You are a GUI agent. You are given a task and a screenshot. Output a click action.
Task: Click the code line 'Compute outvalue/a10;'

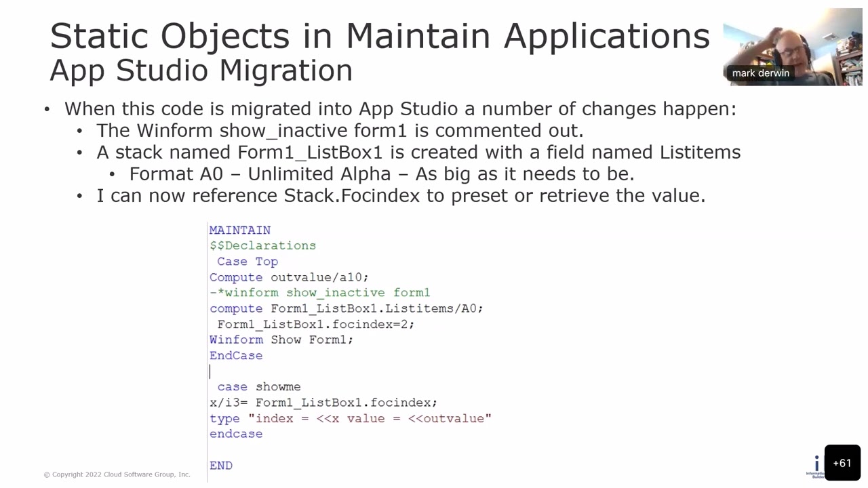point(289,277)
